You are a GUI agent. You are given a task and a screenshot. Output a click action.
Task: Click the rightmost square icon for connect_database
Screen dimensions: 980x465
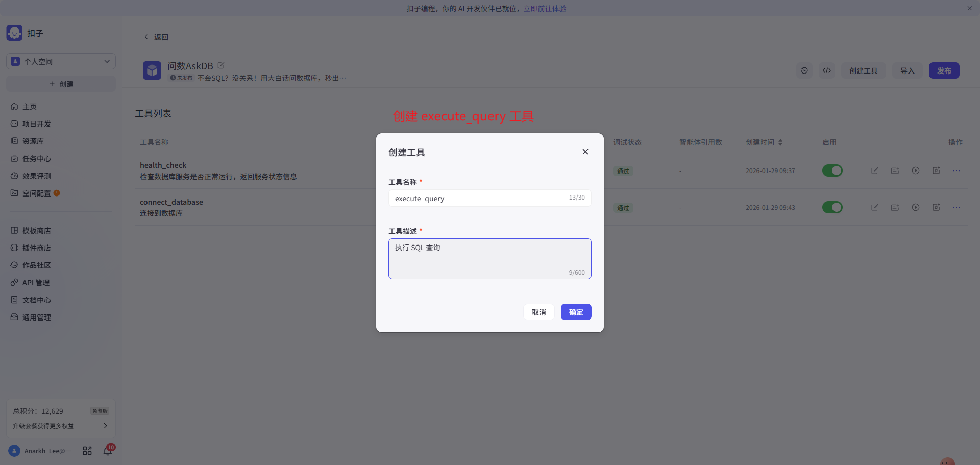click(936, 207)
